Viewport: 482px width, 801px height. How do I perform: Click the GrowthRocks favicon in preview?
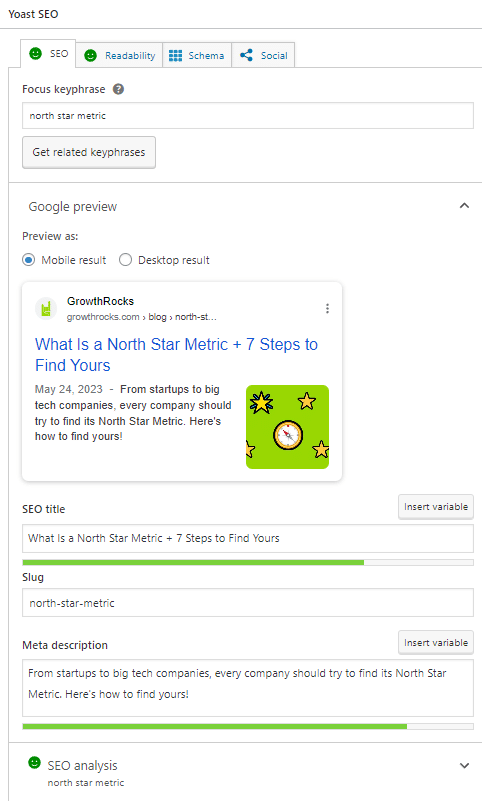(x=46, y=309)
